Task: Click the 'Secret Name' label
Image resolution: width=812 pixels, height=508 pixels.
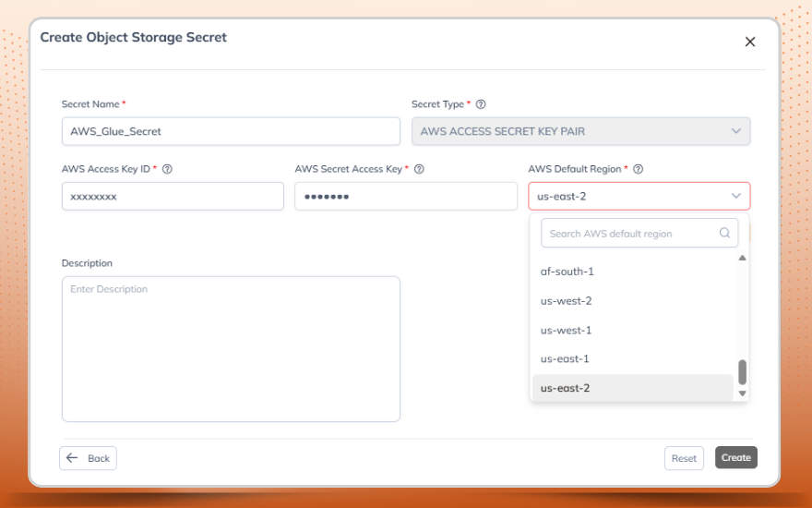Action: 90,104
